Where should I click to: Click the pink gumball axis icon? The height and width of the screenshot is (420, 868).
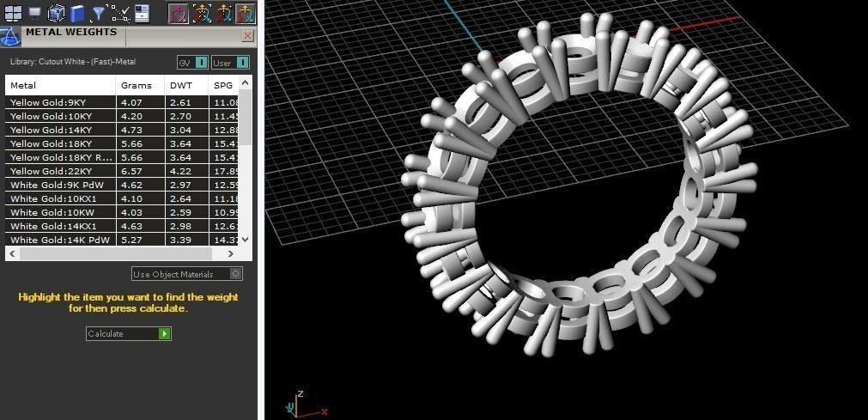pos(179,13)
